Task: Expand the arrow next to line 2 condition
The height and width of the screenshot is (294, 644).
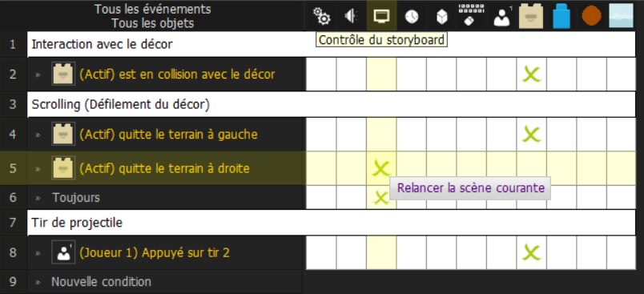Action: tap(38, 75)
